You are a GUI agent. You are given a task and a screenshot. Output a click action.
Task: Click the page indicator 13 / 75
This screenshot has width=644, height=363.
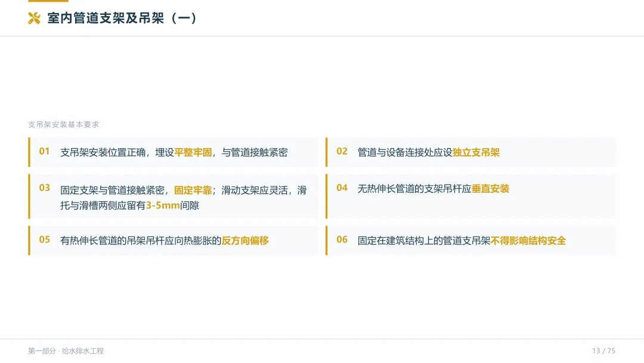(603, 350)
